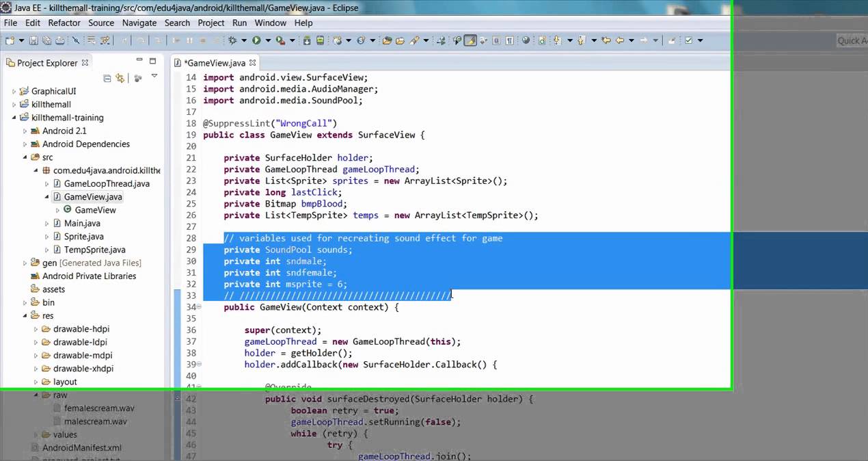This screenshot has height=461, width=868.
Task: Collapse All in Project Explorer
Action: coord(107,78)
